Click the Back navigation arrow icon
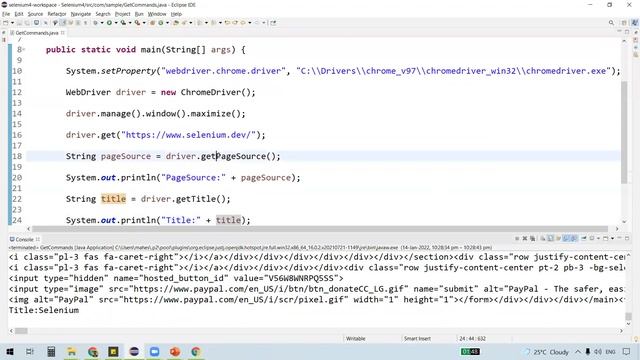The height and width of the screenshot is (360, 640). (242, 23)
